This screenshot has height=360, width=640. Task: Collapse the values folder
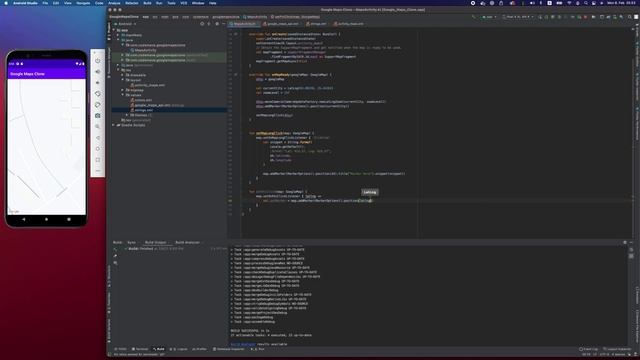click(123, 95)
